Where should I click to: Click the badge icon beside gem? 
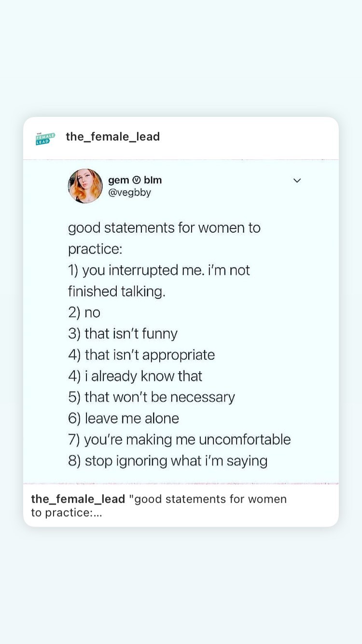coord(137,181)
